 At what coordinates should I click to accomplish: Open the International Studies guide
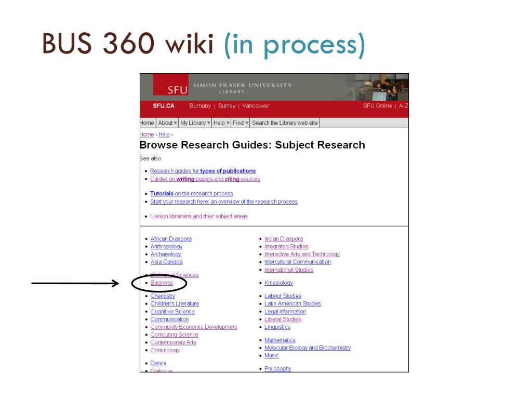(x=289, y=270)
